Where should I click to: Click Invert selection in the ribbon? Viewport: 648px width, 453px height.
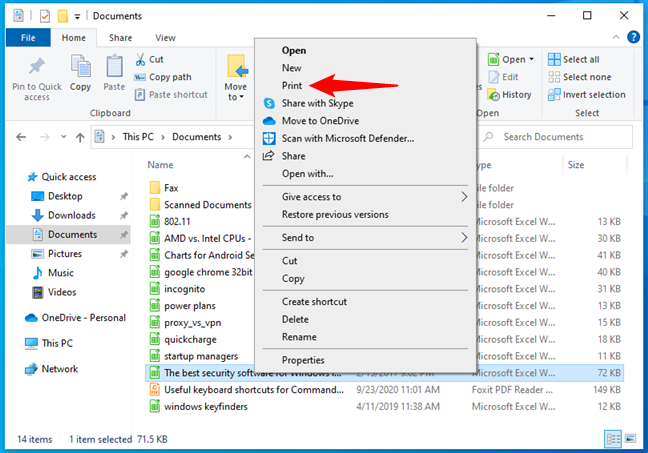[x=593, y=95]
